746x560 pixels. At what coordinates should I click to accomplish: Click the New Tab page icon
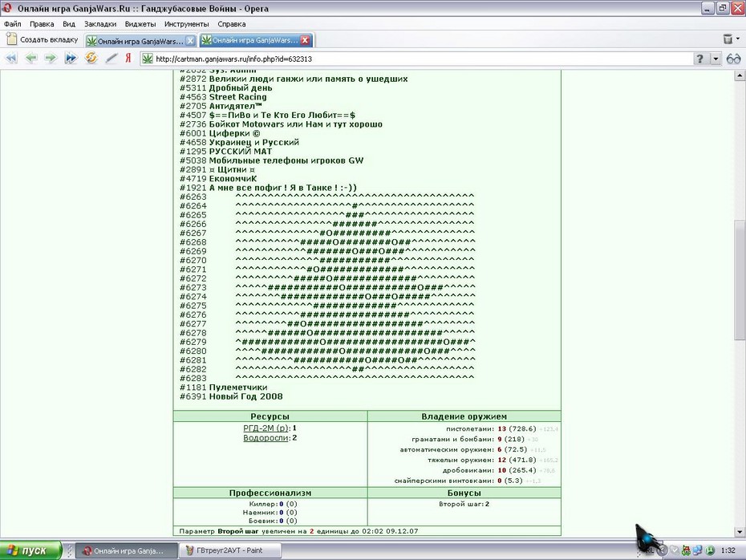click(11, 39)
